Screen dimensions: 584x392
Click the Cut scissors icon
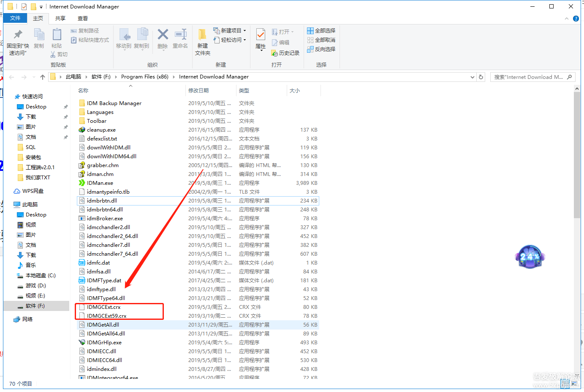pos(53,54)
